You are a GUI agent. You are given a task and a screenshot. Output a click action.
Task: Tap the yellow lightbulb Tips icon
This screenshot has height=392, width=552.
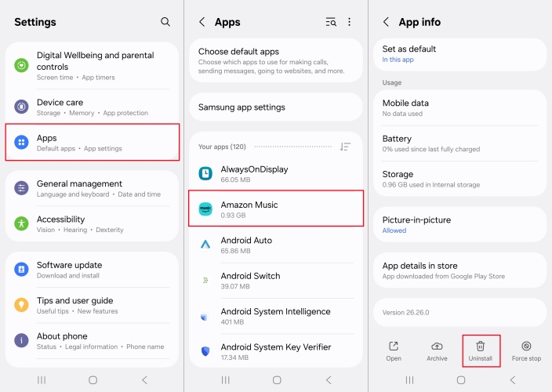(21, 305)
